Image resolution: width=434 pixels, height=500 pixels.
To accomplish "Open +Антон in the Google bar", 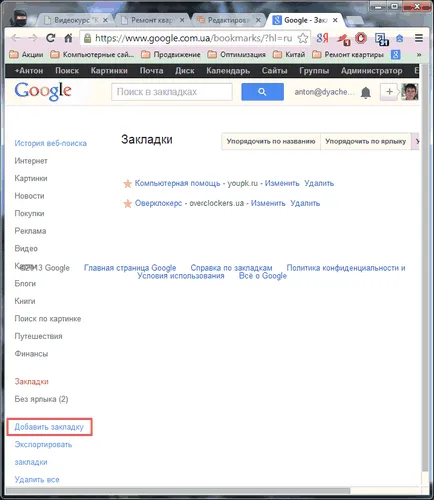I will 29,71.
